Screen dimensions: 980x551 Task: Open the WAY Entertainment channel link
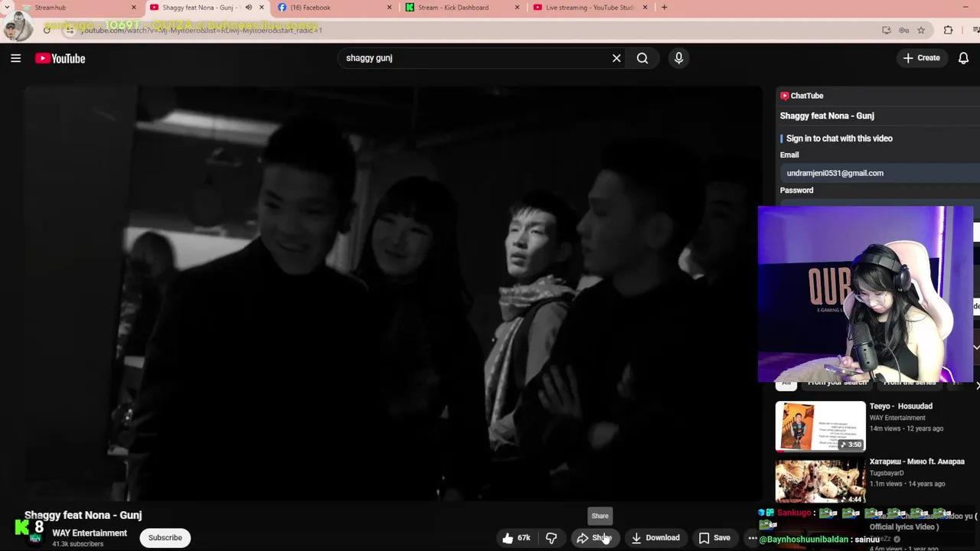90,533
